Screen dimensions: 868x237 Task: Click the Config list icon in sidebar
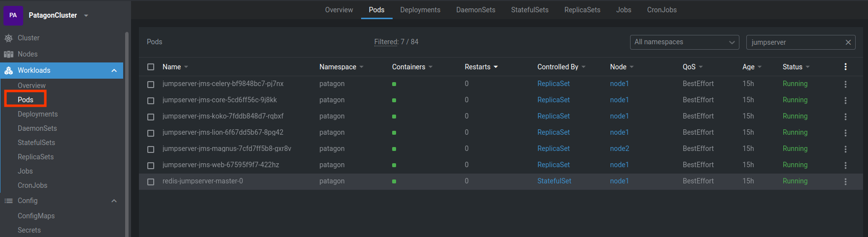[x=8, y=201]
